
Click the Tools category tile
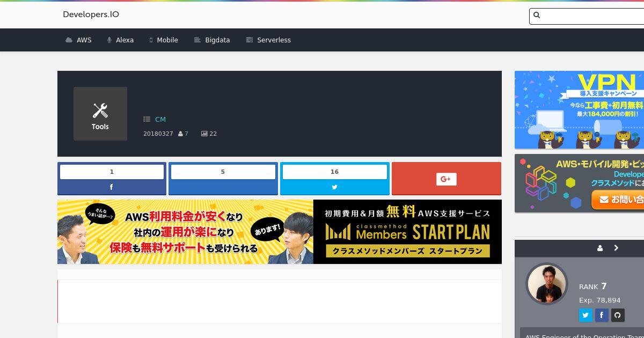coord(100,114)
